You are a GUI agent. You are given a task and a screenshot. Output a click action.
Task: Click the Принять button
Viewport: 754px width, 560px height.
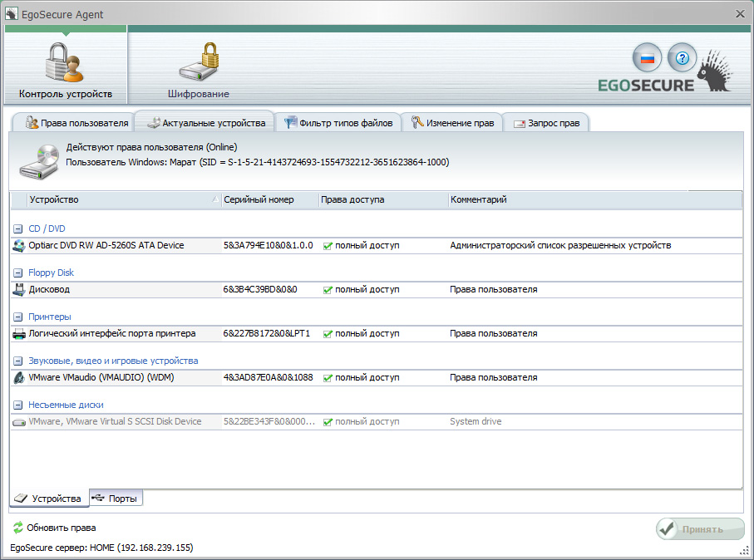click(x=700, y=529)
